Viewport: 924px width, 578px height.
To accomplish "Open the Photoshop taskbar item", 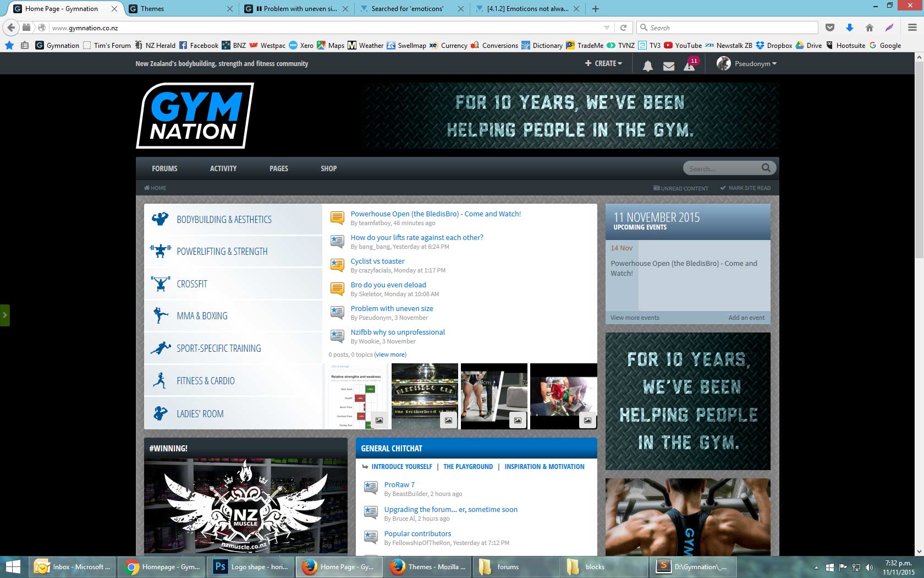I will click(x=251, y=566).
